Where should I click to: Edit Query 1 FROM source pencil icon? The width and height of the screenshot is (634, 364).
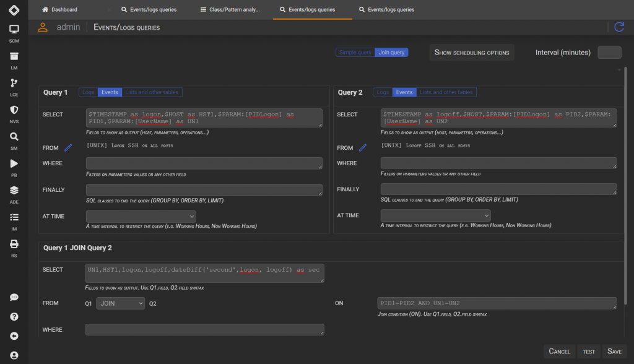coord(68,147)
